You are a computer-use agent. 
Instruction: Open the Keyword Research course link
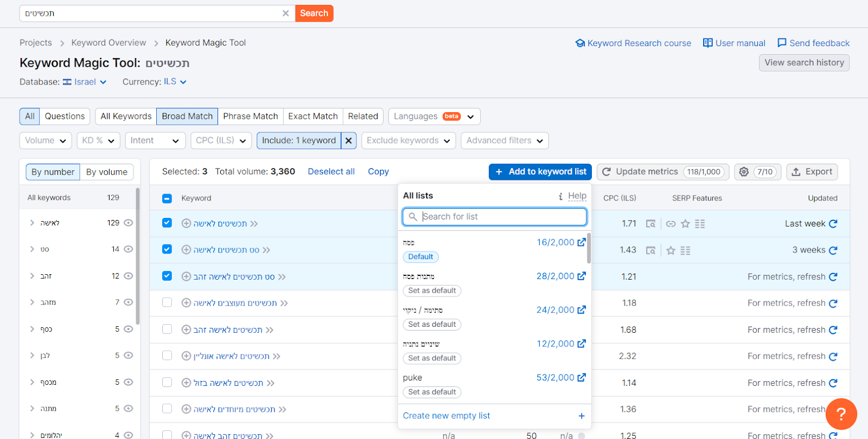point(633,43)
